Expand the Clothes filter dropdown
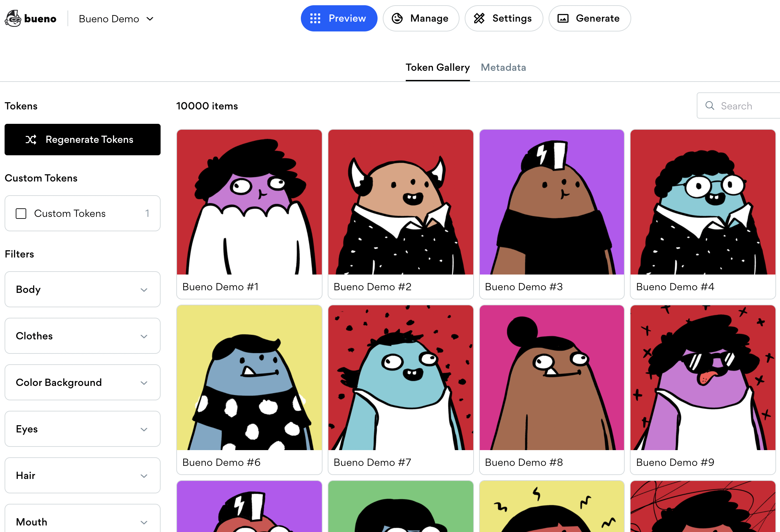This screenshot has height=532, width=780. click(x=82, y=336)
